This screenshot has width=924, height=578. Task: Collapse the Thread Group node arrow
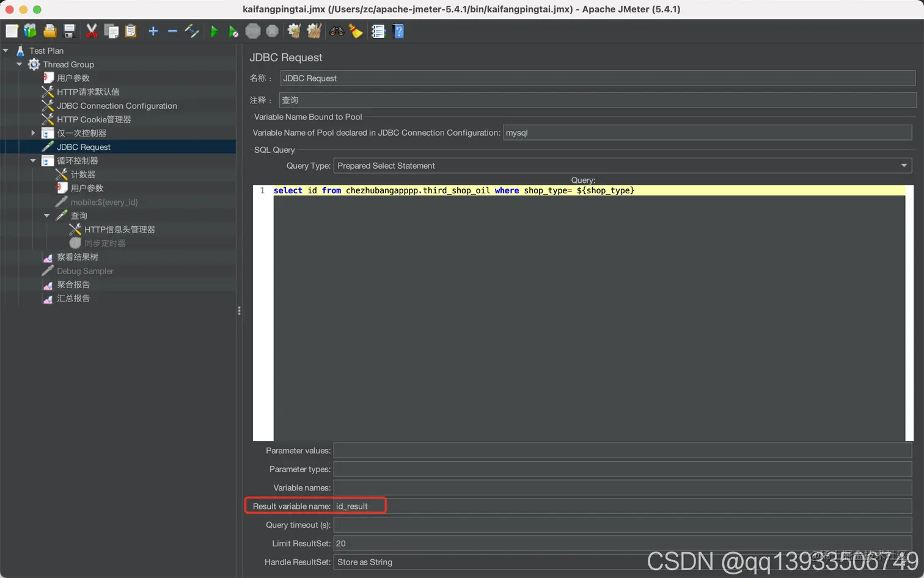19,64
